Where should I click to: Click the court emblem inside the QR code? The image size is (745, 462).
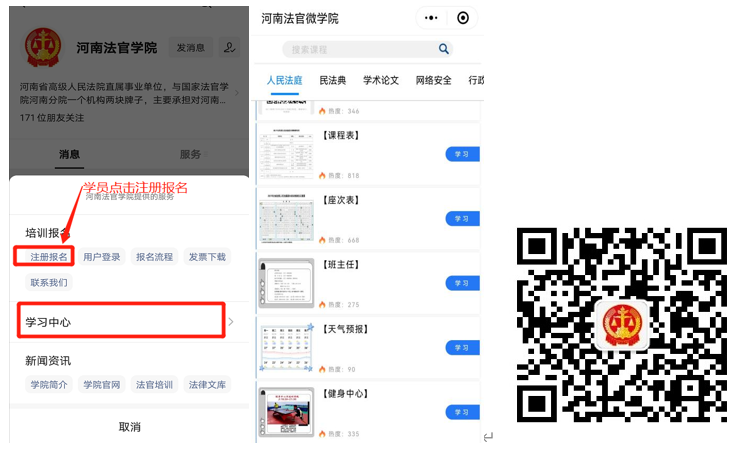pos(622,325)
